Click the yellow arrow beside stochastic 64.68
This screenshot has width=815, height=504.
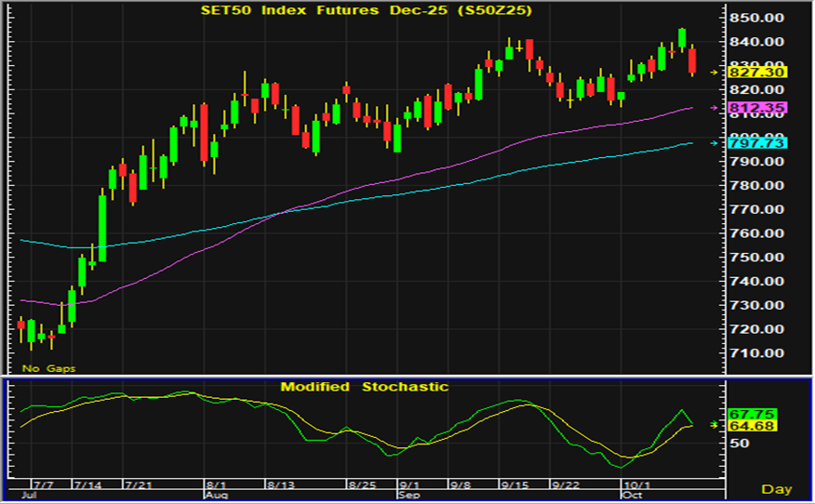[x=715, y=425]
